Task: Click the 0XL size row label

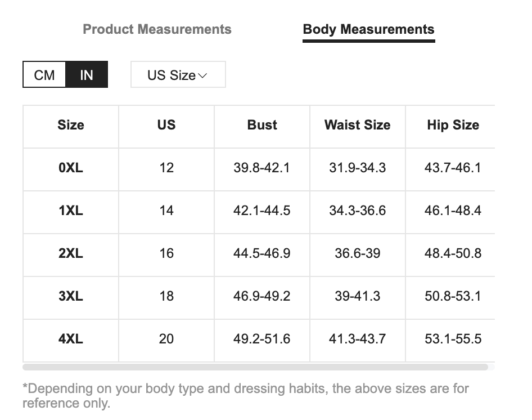Action: point(71,168)
